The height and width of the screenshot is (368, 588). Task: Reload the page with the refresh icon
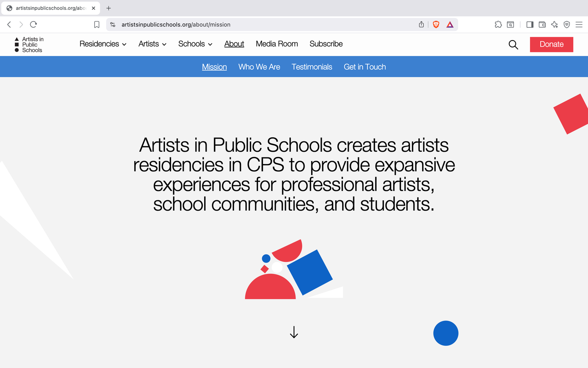click(33, 25)
